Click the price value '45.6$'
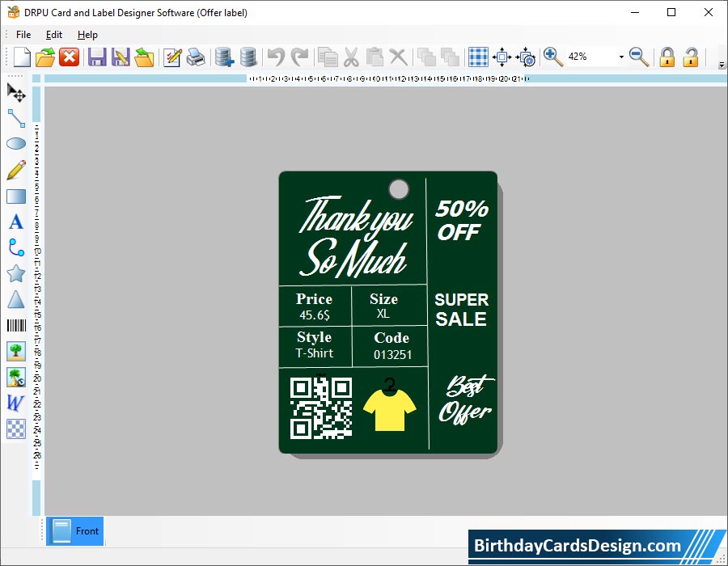728x566 pixels. (x=315, y=315)
